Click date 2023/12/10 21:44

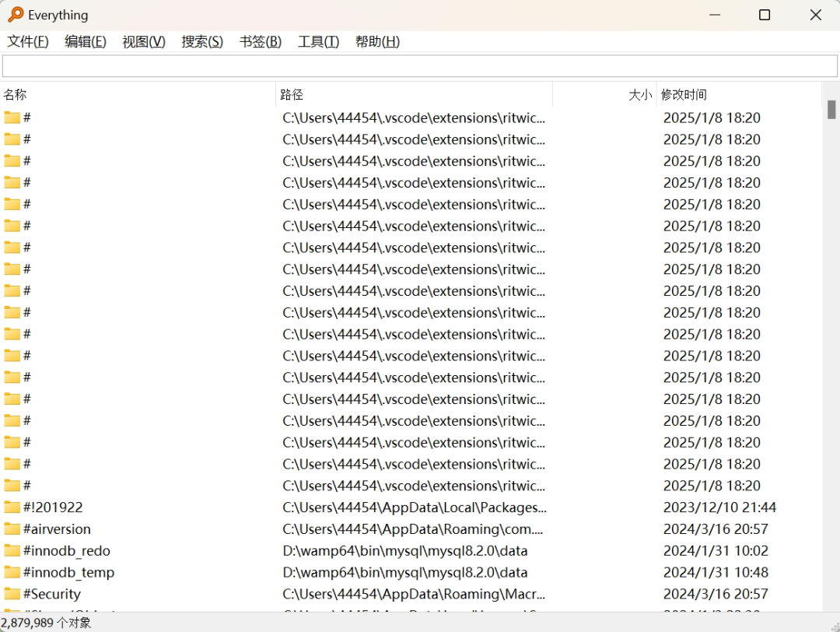pos(719,507)
